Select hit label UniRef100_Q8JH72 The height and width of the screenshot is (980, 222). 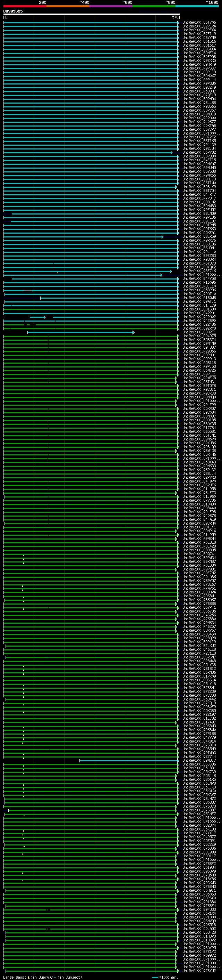tap(199, 799)
